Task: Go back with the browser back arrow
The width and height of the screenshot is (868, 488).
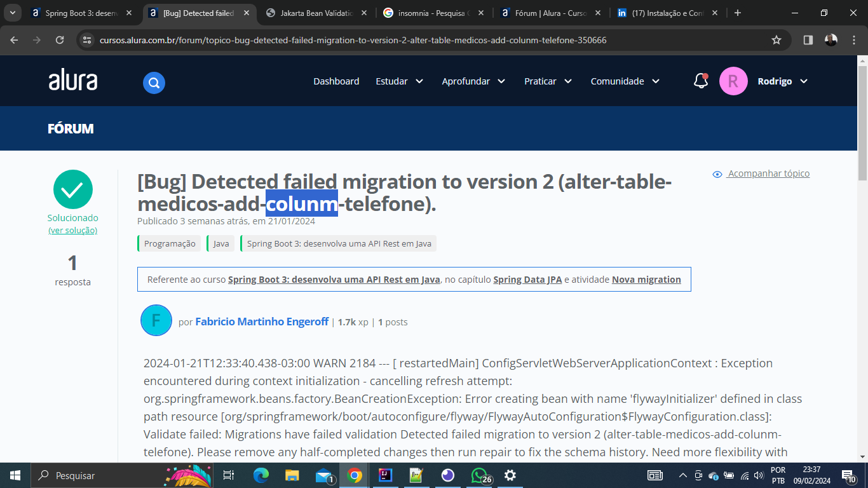Action: click(x=15, y=40)
